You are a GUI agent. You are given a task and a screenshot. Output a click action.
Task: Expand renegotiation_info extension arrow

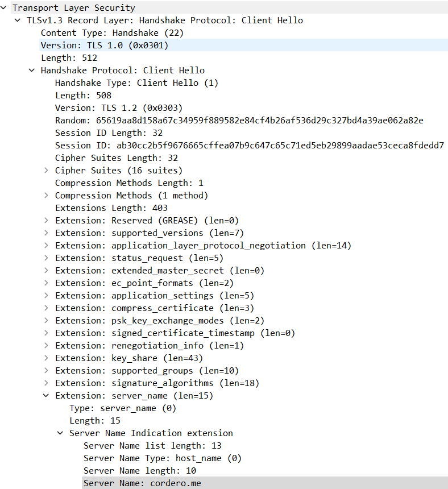pos(46,345)
